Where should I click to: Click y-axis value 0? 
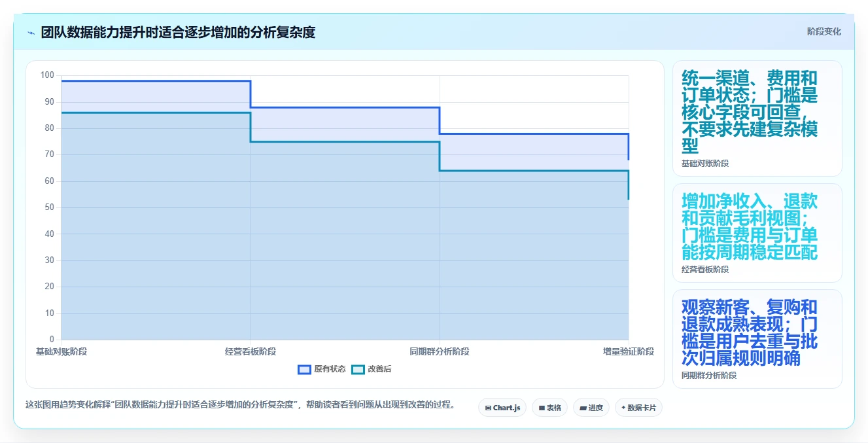tap(52, 340)
